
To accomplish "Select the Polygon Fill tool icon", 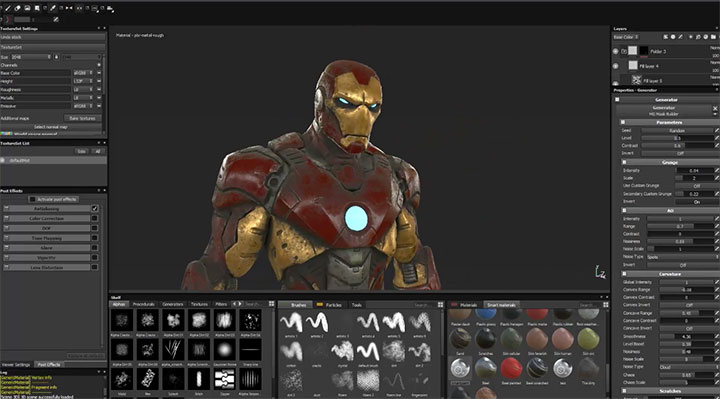I will [x=37, y=8].
